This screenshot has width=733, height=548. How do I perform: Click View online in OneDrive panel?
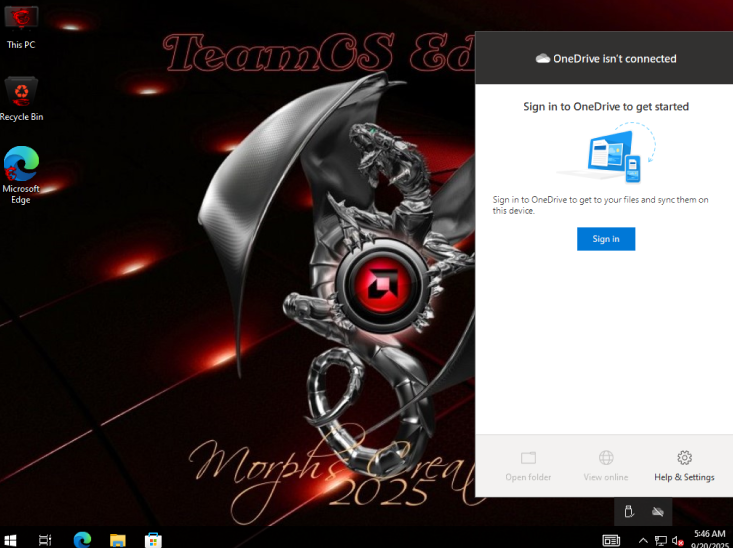point(606,466)
